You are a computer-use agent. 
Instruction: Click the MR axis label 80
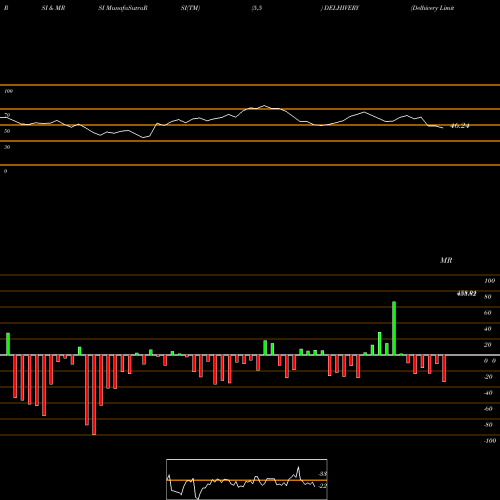click(488, 297)
